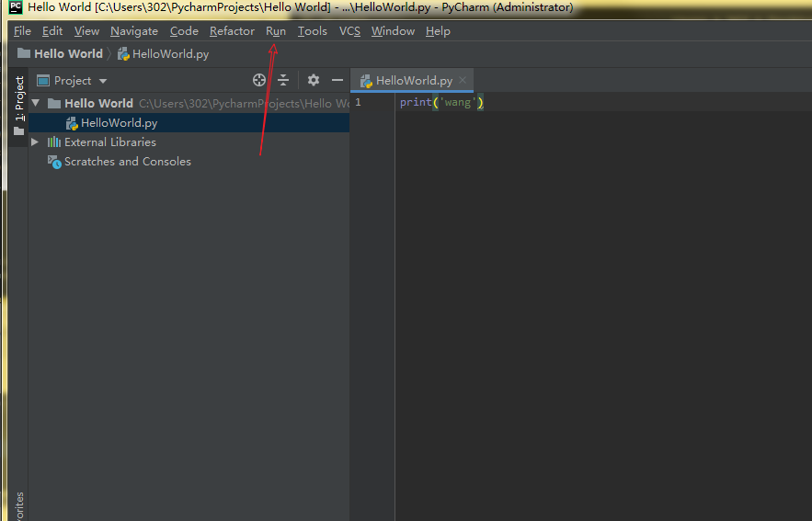
Task: Open the Navigate menu
Action: (134, 31)
